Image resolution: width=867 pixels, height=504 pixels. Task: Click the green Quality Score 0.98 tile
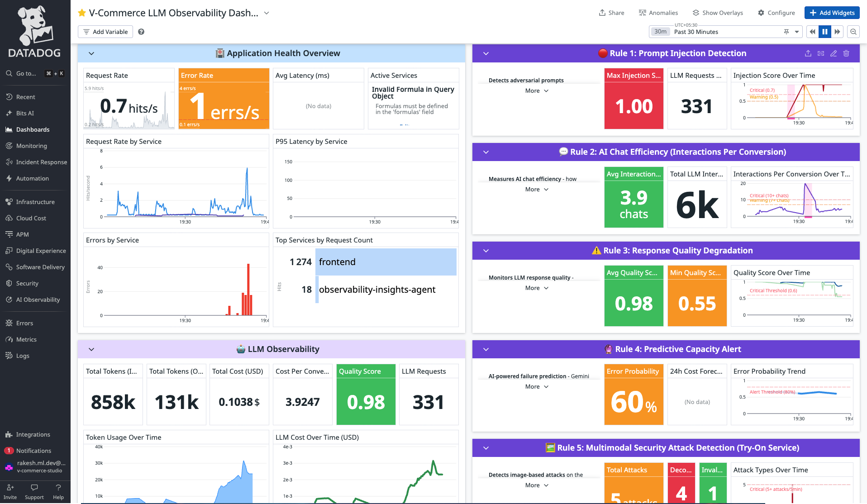click(366, 395)
